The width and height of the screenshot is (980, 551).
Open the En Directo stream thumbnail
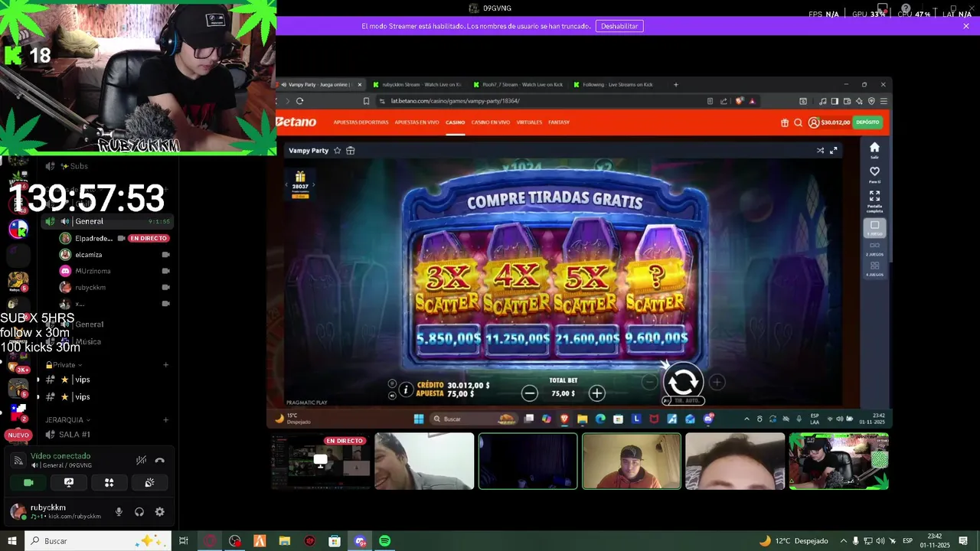pyautogui.click(x=321, y=461)
